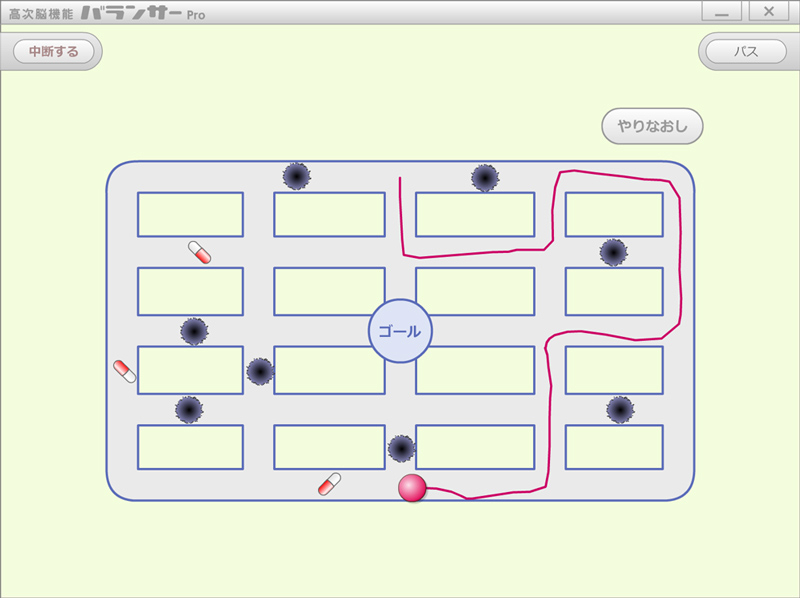Click the pink ball at the path end
Image resolution: width=800 pixels, height=598 pixels.
pyautogui.click(x=412, y=487)
